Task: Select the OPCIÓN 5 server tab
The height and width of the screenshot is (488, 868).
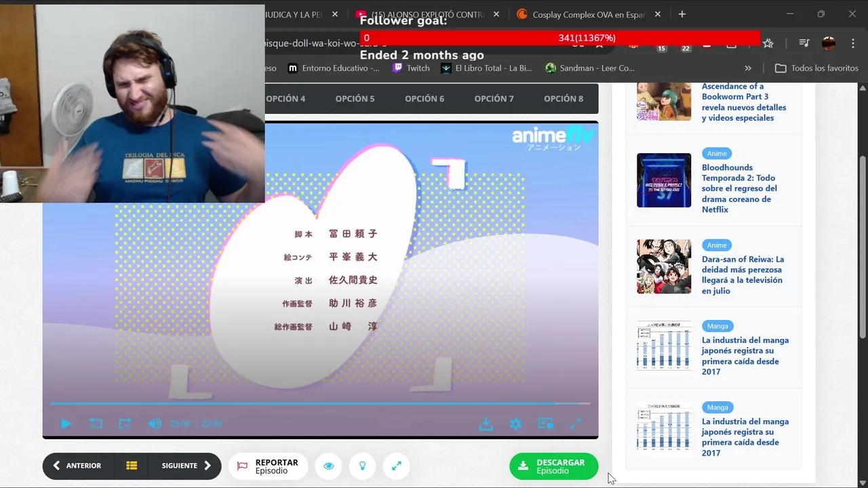Action: click(x=355, y=98)
